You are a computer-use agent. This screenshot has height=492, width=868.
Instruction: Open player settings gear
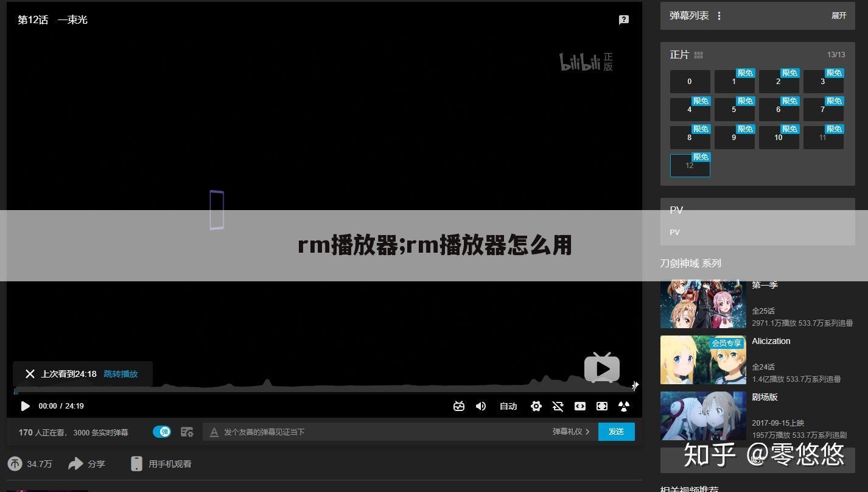click(x=536, y=406)
